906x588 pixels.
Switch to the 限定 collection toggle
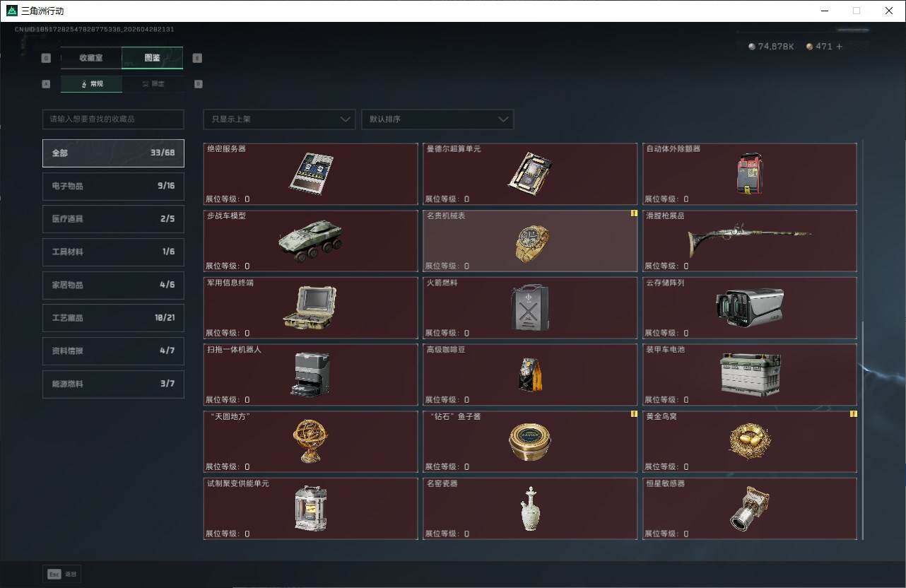(x=153, y=84)
